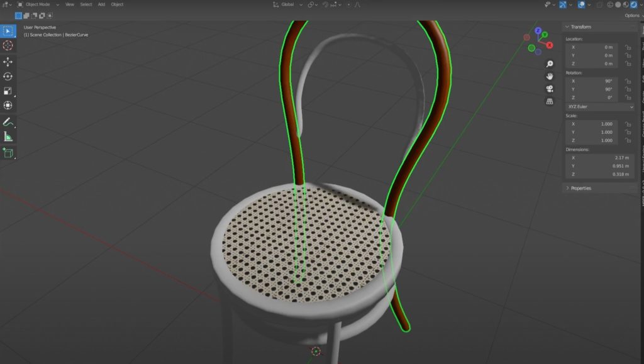The width and height of the screenshot is (644, 364).
Task: Select the Cursor tool in left toolbar
Action: [x=8, y=46]
